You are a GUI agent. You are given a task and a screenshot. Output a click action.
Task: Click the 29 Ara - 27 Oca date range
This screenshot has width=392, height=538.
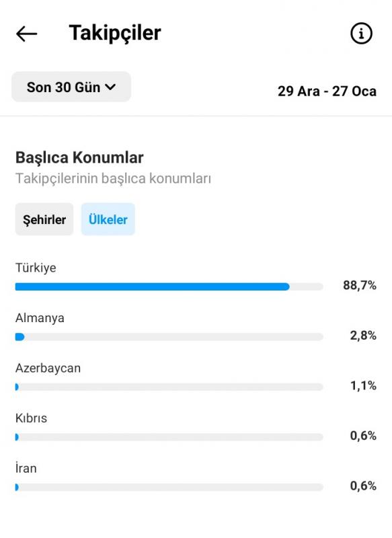tap(327, 91)
